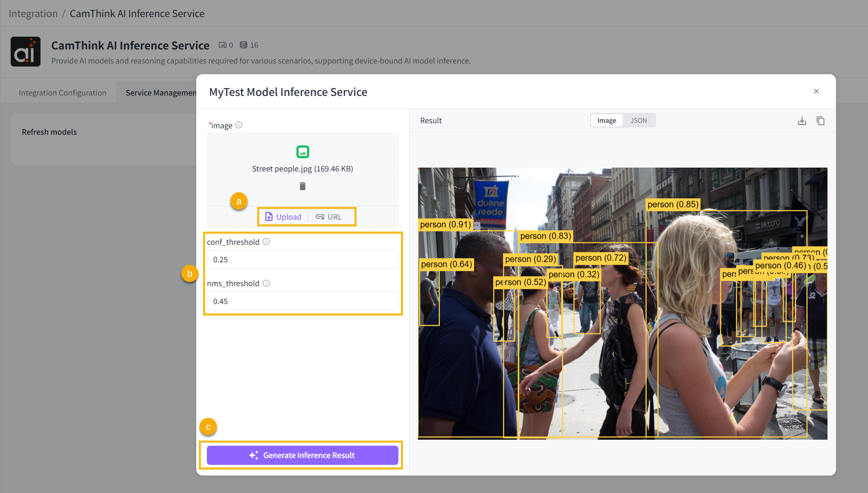Go to Integration breadcrumb link
This screenshot has height=493, width=868.
[x=33, y=14]
